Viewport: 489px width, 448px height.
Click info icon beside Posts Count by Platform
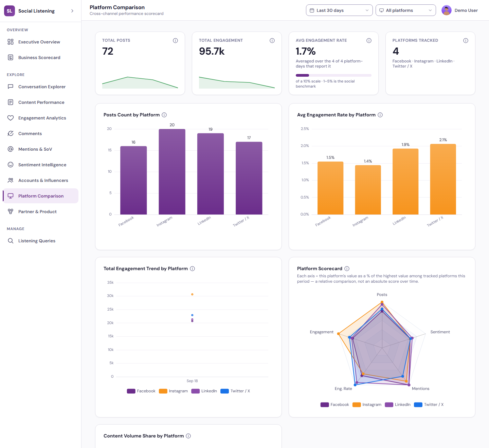click(x=164, y=115)
